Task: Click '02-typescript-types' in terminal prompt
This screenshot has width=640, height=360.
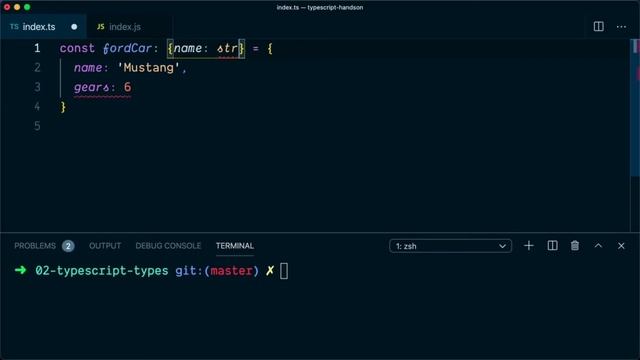Action: point(102,271)
